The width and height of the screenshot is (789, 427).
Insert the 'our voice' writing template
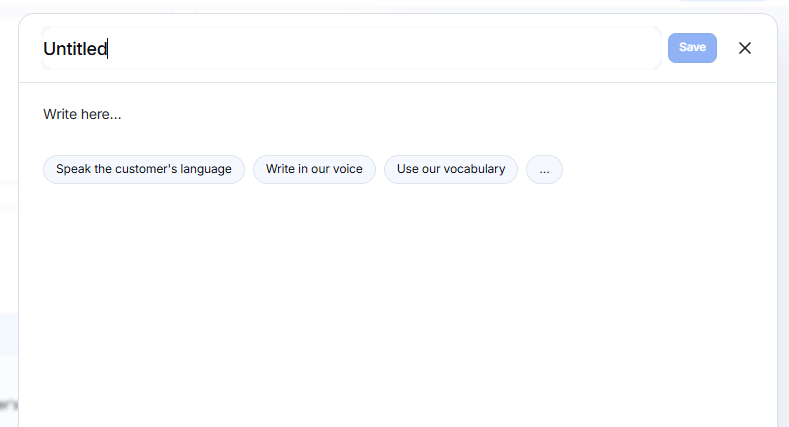pyautogui.click(x=314, y=169)
